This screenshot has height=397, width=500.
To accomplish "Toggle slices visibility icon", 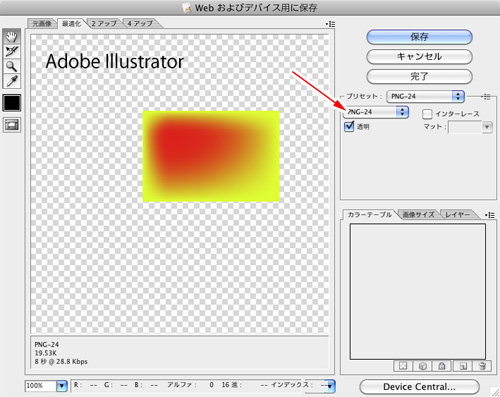I will tap(12, 125).
